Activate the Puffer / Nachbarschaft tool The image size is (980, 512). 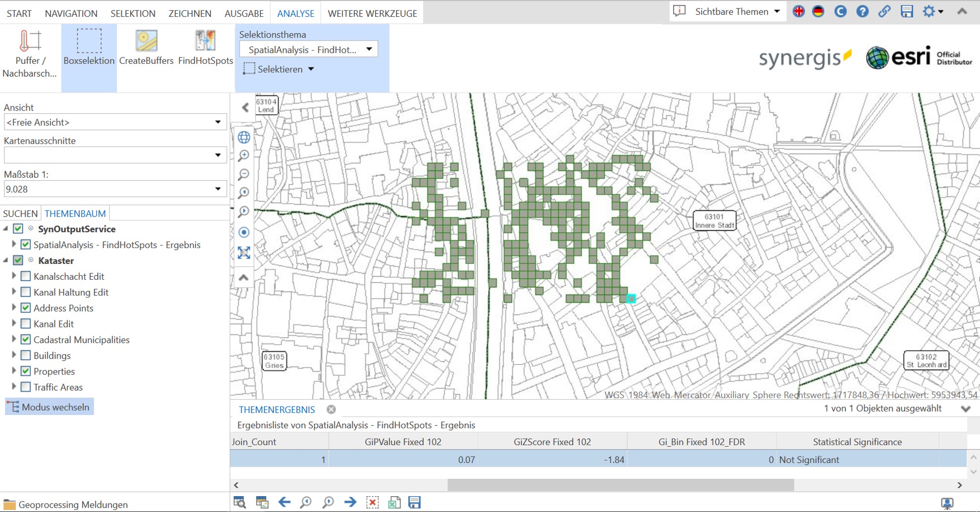click(x=29, y=50)
